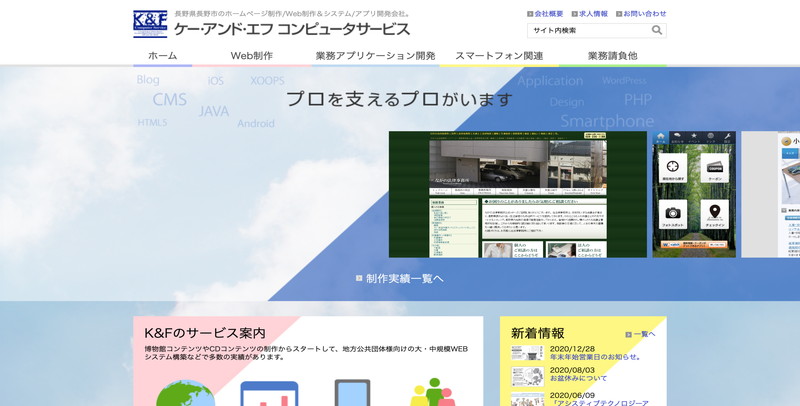Click the K&Fのサービス案内 heading
Image resolution: width=800 pixels, height=406 pixels.
(x=205, y=333)
